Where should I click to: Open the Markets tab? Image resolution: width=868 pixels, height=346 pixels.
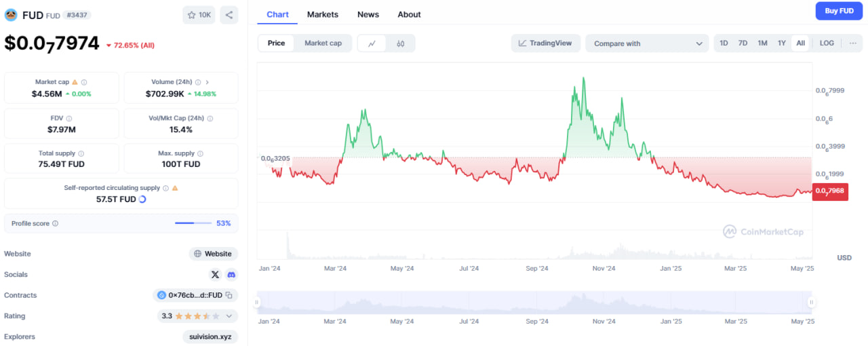(323, 14)
